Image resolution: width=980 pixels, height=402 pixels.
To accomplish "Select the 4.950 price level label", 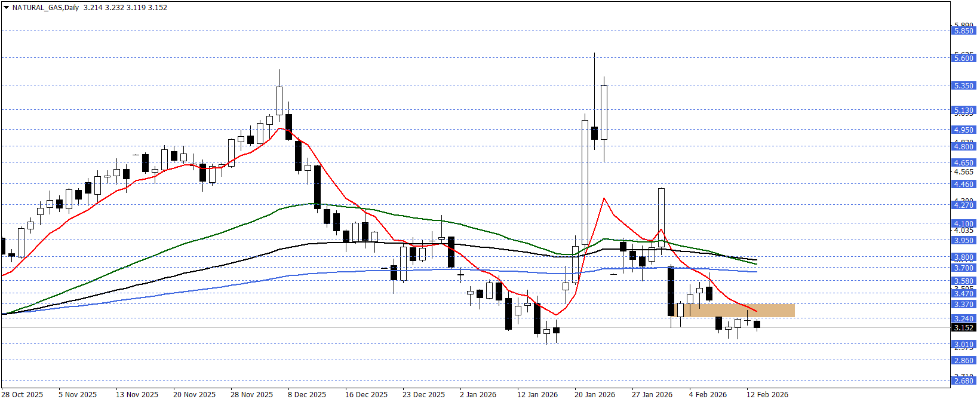I will coord(963,130).
